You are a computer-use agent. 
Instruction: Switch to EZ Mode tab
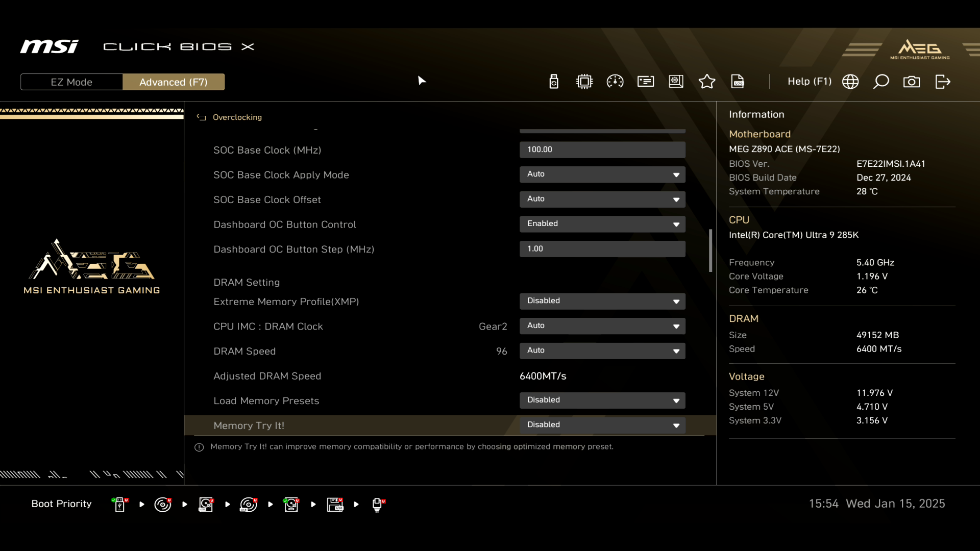tap(71, 82)
